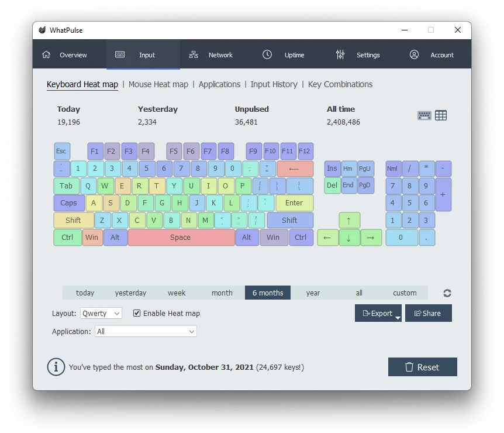Click the left yellow Shift key

pyautogui.click(x=74, y=221)
